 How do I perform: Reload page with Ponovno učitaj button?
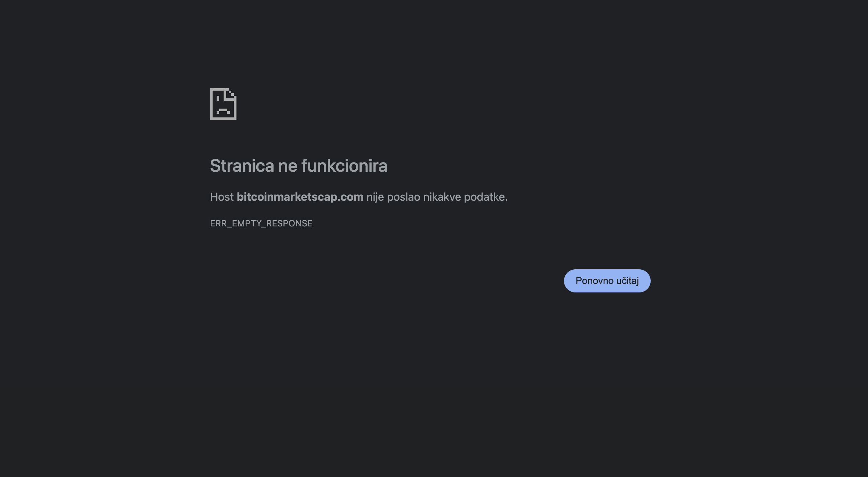tap(607, 281)
